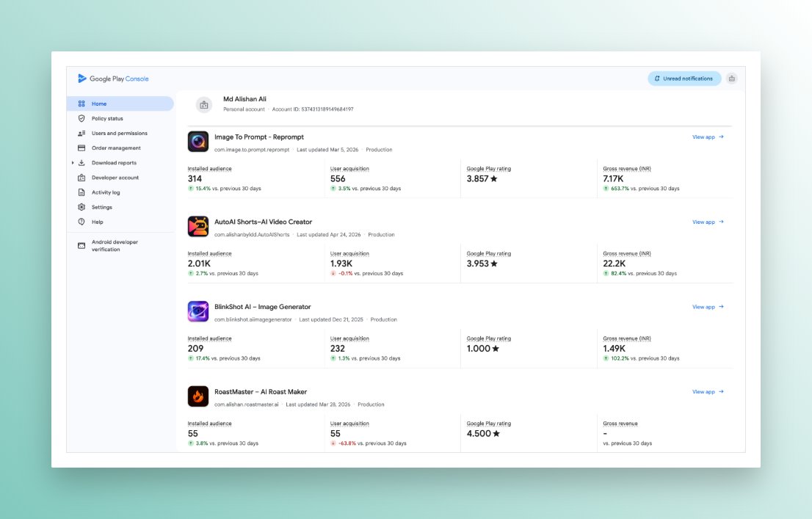This screenshot has height=519, width=812.
Task: Click the Android developer verification icon
Action: pos(81,245)
